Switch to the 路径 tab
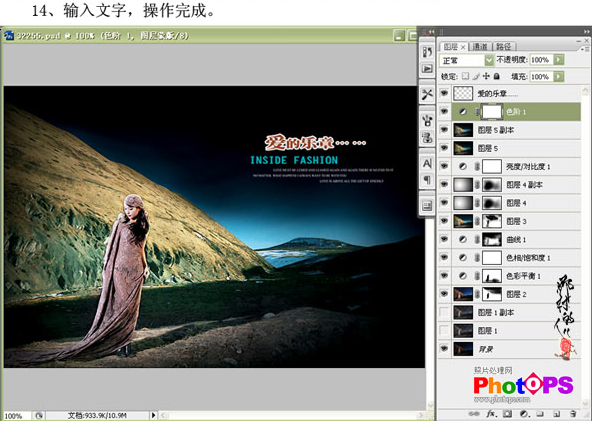This screenshot has width=592, height=421. point(504,46)
